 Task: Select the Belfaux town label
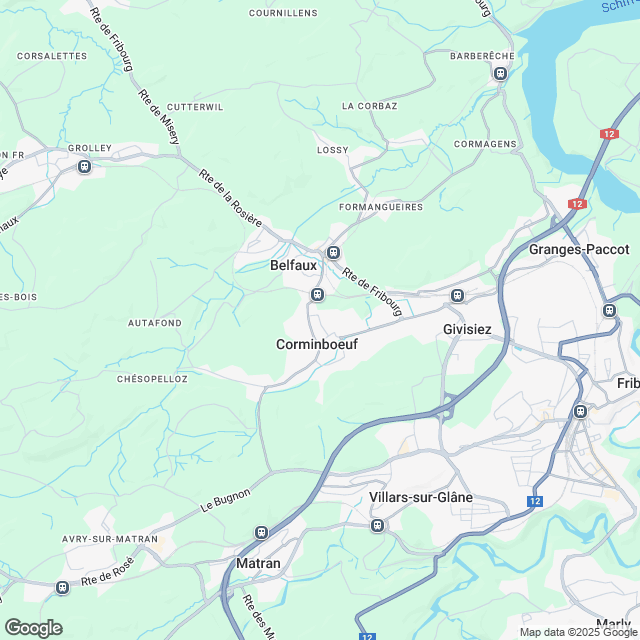[293, 265]
